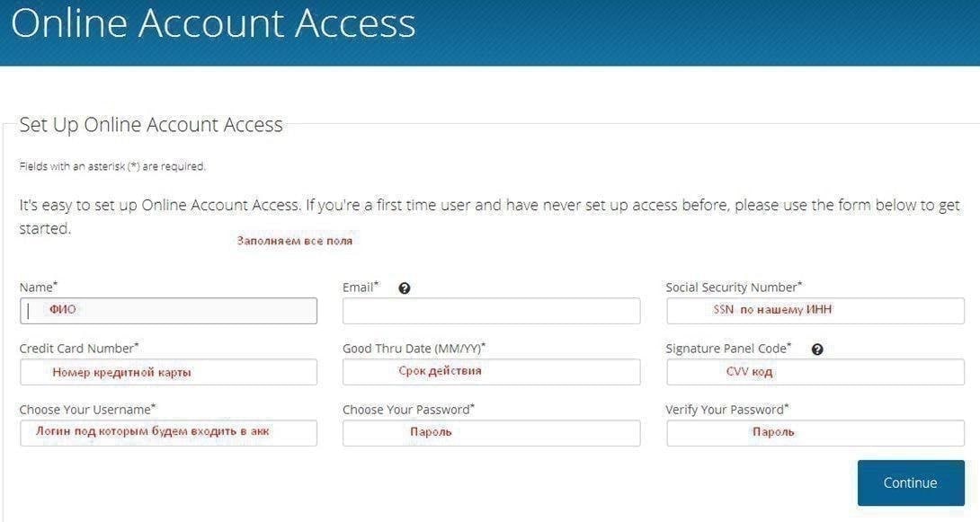
Task: Click into the Email text box
Action: click(491, 311)
